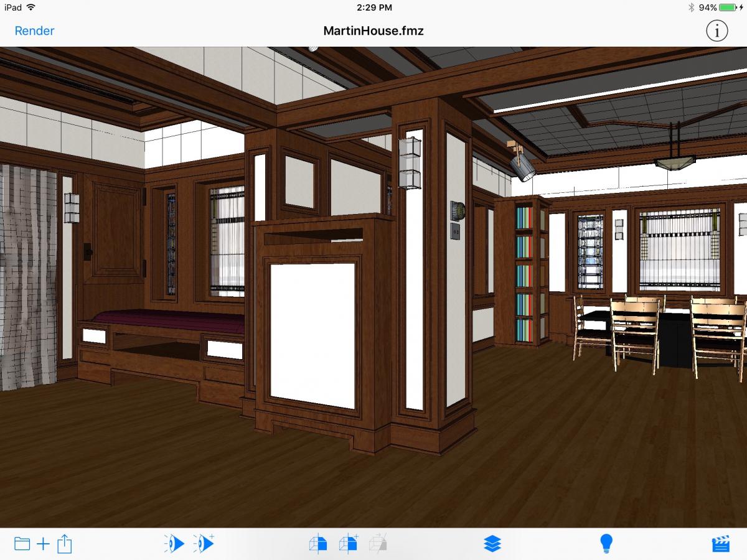Add a new view with eye-plus icon
Image resolution: width=747 pixels, height=560 pixels.
click(x=204, y=543)
